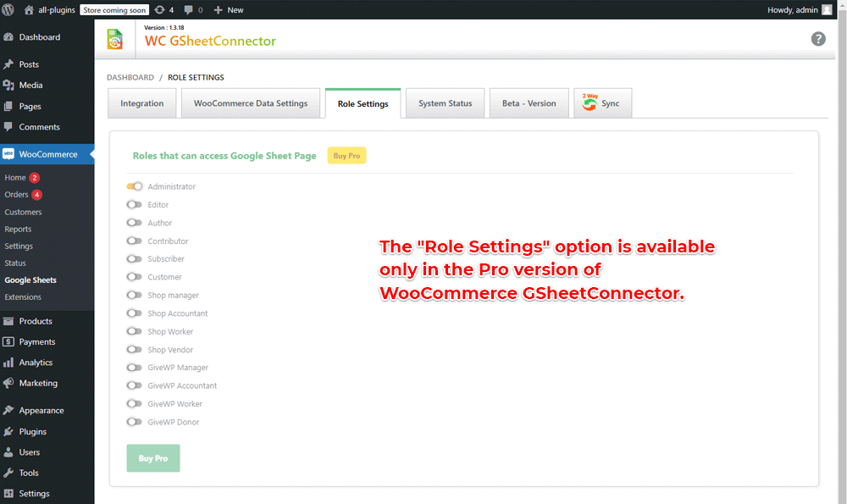Open the Beta - Version tab
The image size is (847, 504).
point(529,103)
